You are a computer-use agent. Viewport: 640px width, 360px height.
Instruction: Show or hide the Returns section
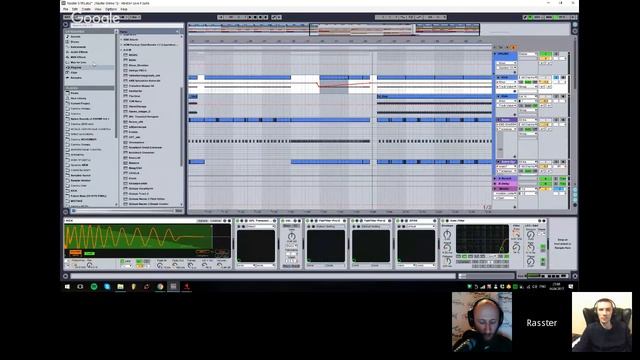(x=575, y=196)
